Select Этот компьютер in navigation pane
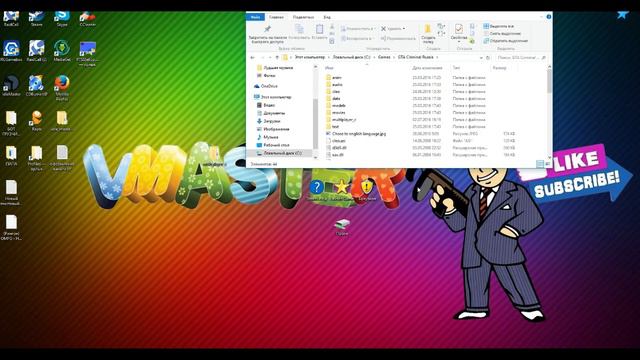This screenshot has height=360, width=640. pos(273,97)
